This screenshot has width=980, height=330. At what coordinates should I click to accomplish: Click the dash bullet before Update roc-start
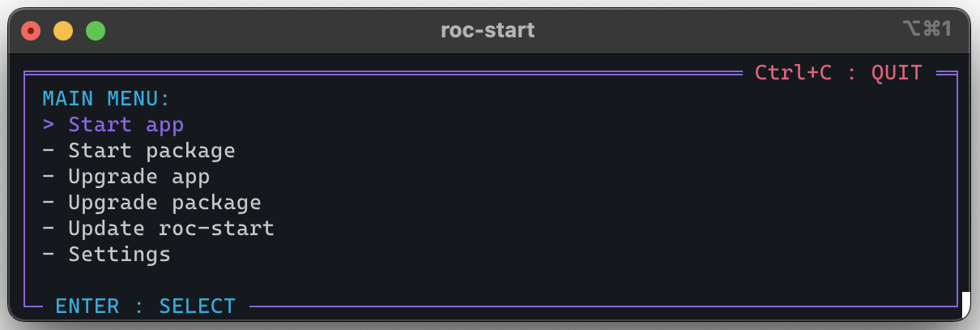tap(49, 229)
